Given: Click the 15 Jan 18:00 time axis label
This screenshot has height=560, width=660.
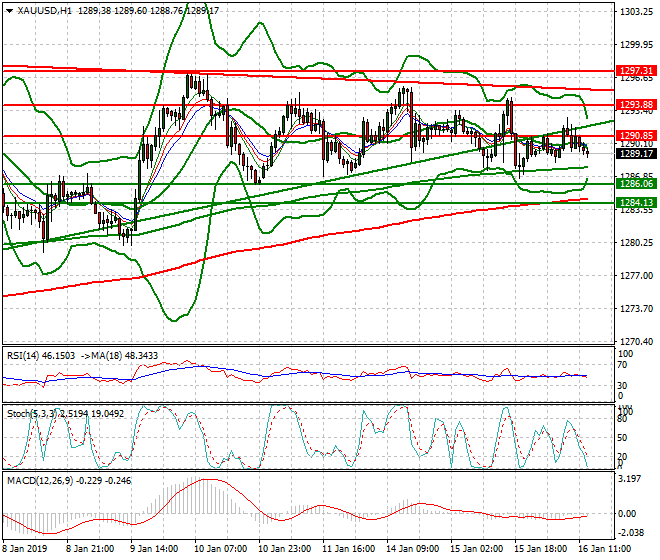Looking at the screenshot, I should [x=540, y=549].
